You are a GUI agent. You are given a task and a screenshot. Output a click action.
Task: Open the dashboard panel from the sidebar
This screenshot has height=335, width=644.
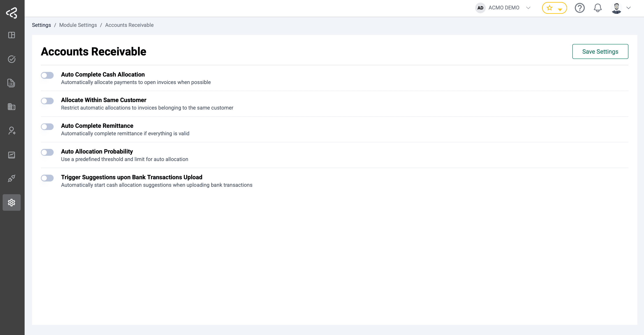coord(11,35)
